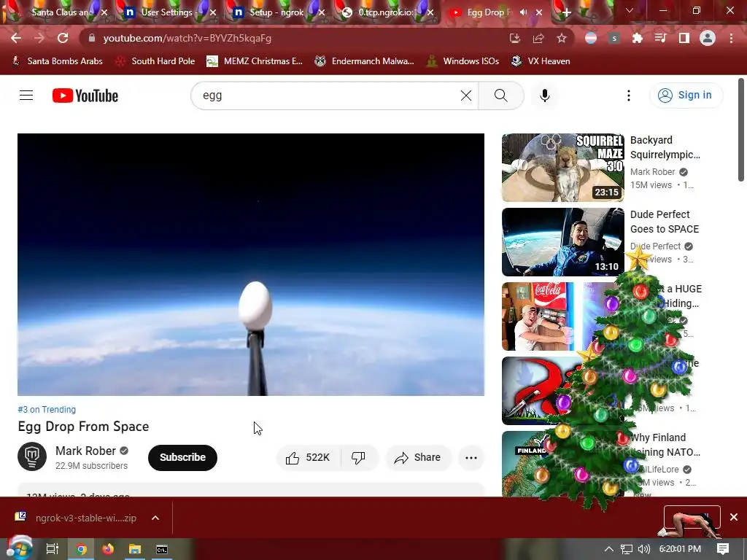
Task: Subscribe to Mark Rober
Action: (x=182, y=458)
